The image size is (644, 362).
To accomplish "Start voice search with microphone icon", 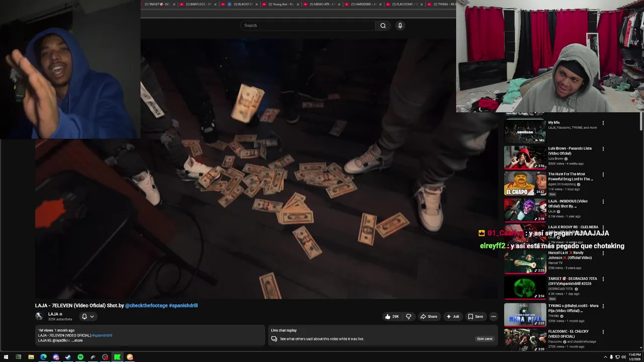I will point(400,26).
